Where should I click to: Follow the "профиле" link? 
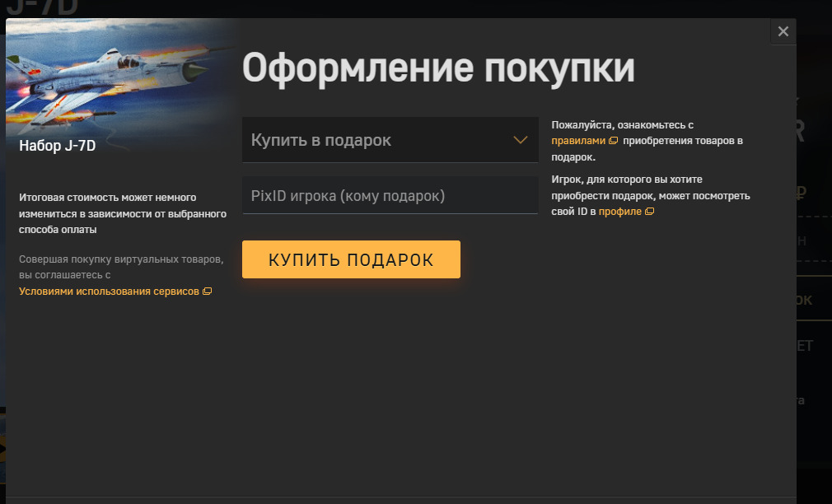(619, 212)
